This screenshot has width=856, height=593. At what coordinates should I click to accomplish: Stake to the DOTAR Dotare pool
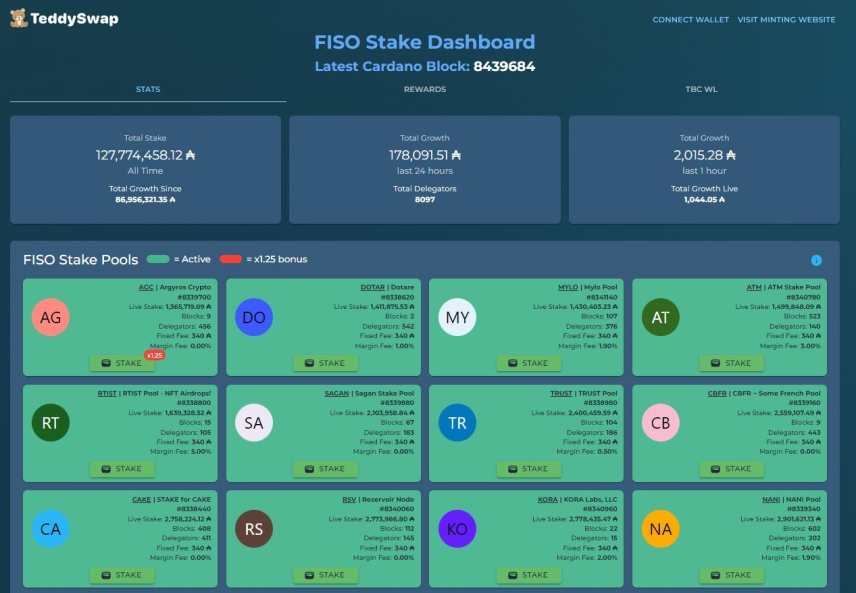(x=325, y=363)
